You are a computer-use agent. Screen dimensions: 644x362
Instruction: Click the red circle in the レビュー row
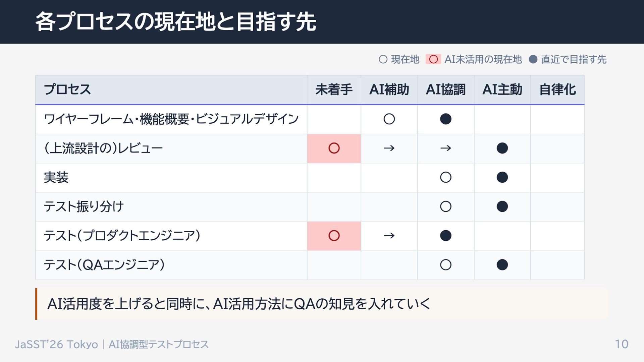pyautogui.click(x=334, y=148)
